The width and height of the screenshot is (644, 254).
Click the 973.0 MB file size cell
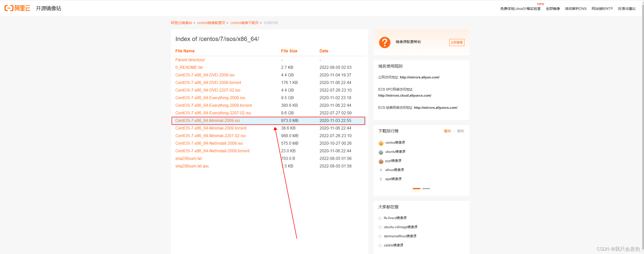[x=290, y=120]
